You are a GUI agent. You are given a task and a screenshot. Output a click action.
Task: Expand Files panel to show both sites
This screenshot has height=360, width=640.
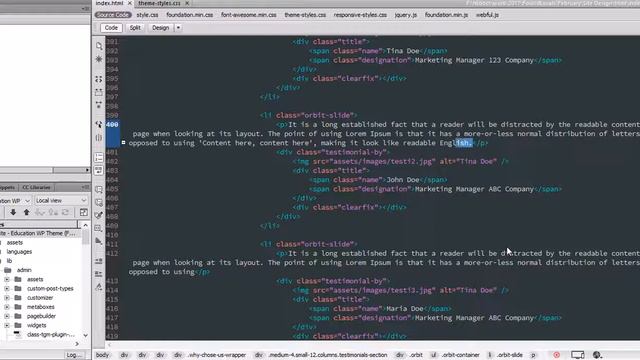click(84, 212)
